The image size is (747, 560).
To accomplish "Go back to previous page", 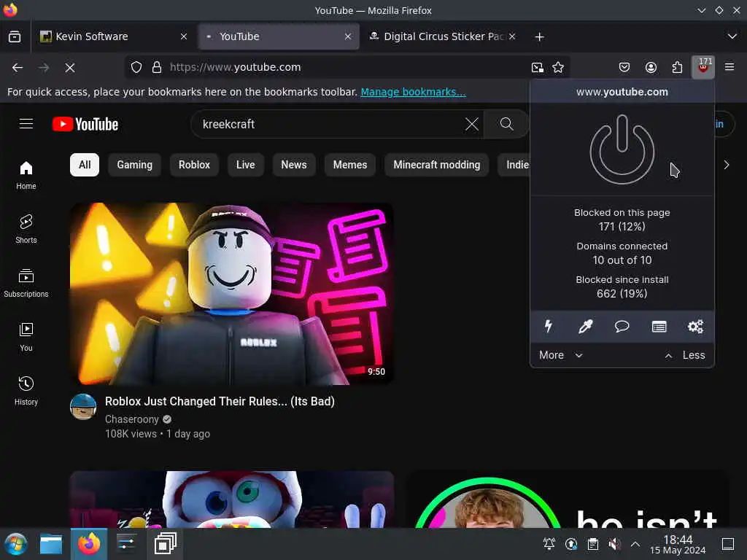I will (18, 68).
